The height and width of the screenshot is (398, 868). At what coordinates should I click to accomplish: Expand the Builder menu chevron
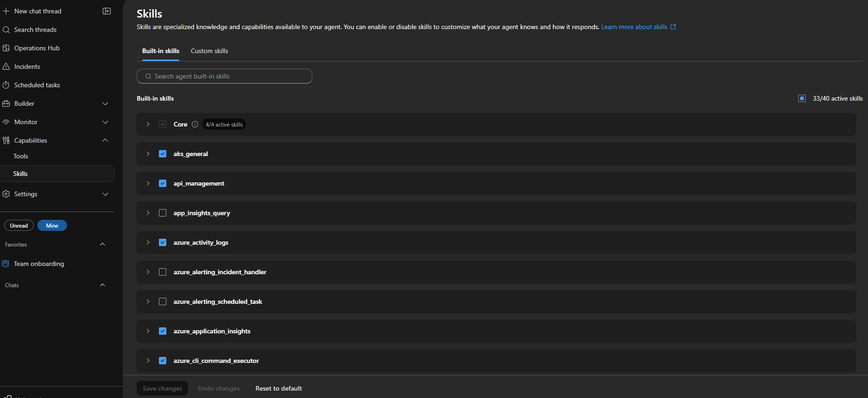point(105,103)
